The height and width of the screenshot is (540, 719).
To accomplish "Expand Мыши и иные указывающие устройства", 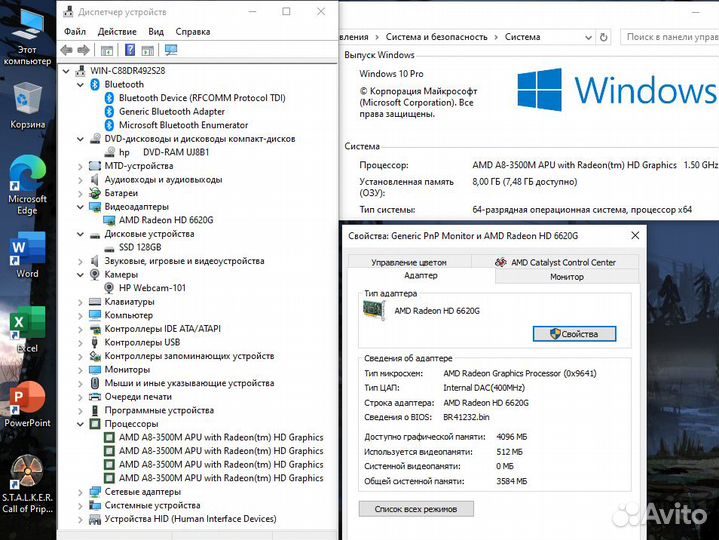I will click(80, 384).
